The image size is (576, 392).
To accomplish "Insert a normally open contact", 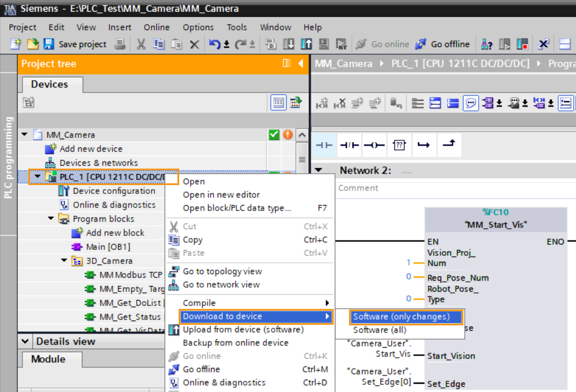I will (324, 145).
